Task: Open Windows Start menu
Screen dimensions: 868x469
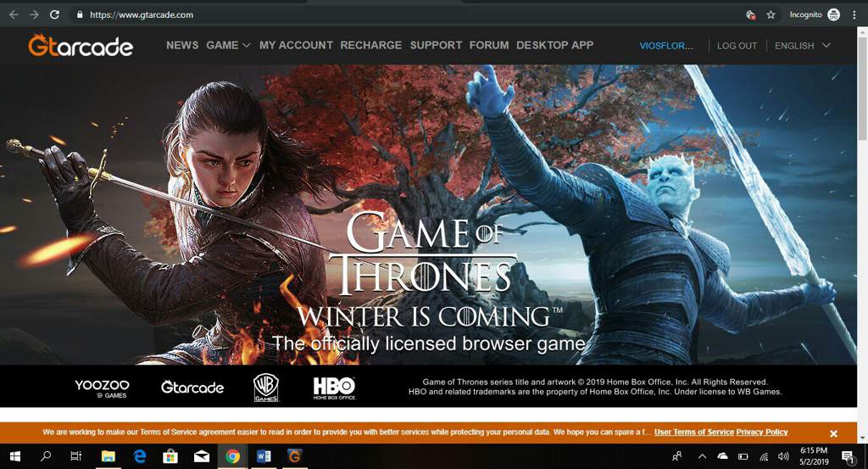Action: 15,456
